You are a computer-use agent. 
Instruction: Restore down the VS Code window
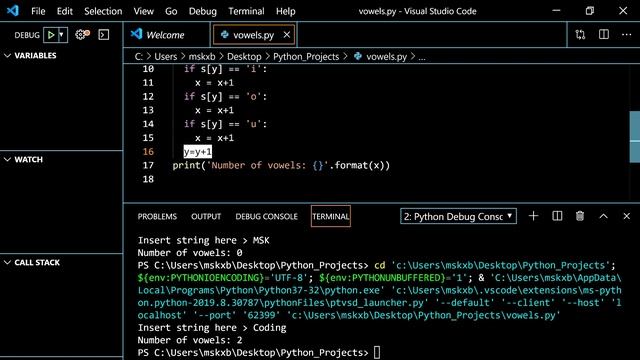(x=590, y=11)
